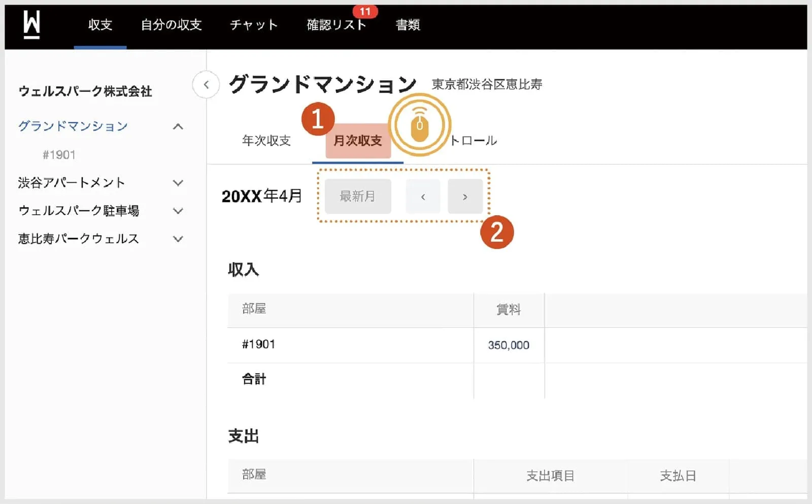
Task: Go to next month arrow
Action: (465, 196)
